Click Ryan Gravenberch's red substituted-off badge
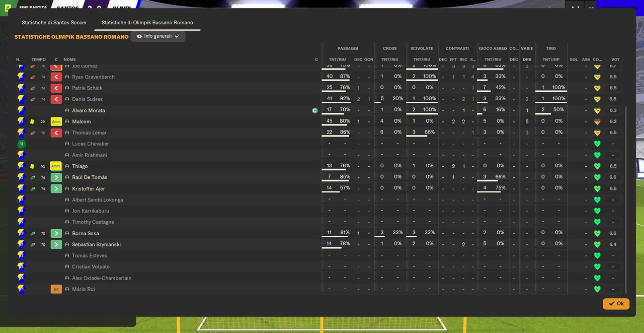The width and height of the screenshot is (644, 333). tap(56, 77)
